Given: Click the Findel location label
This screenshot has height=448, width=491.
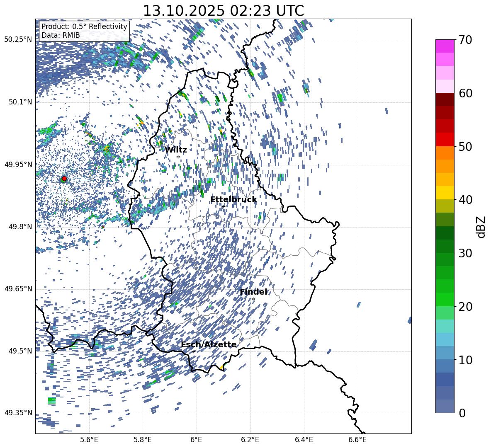Looking at the screenshot, I should (x=253, y=292).
